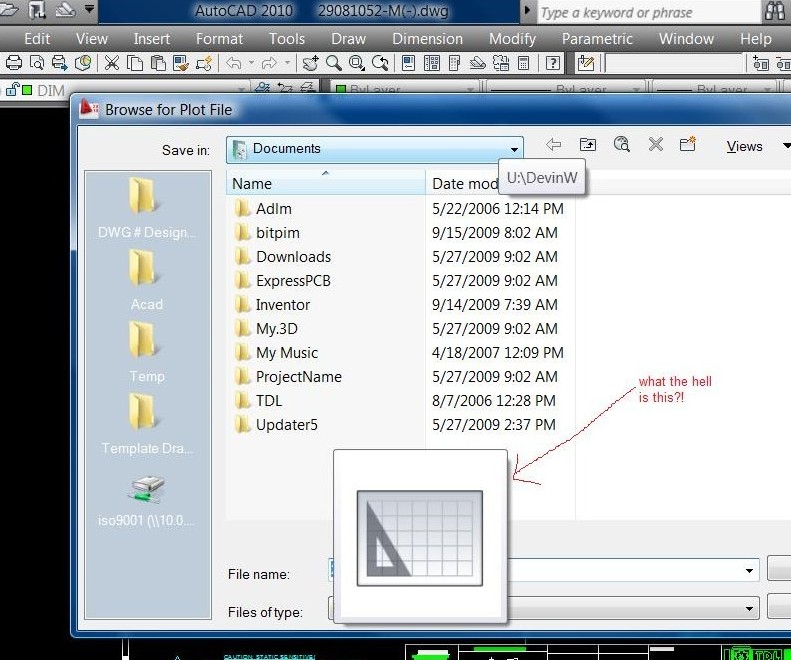This screenshot has width=791, height=660.
Task: Open the Parametric menu
Action: pyautogui.click(x=597, y=39)
